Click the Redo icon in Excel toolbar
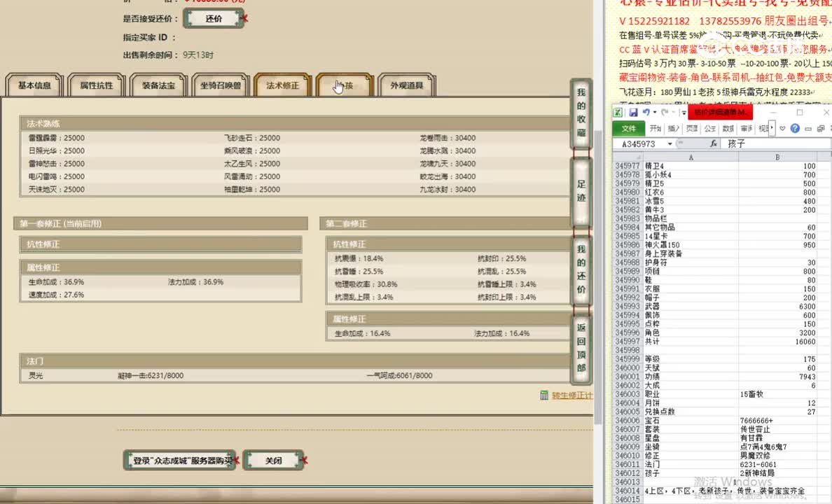Viewport: 832px width, 504px height. [664, 112]
